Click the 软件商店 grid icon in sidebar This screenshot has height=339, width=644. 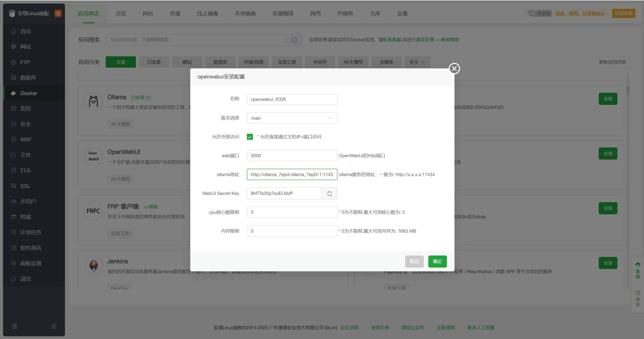point(14,248)
